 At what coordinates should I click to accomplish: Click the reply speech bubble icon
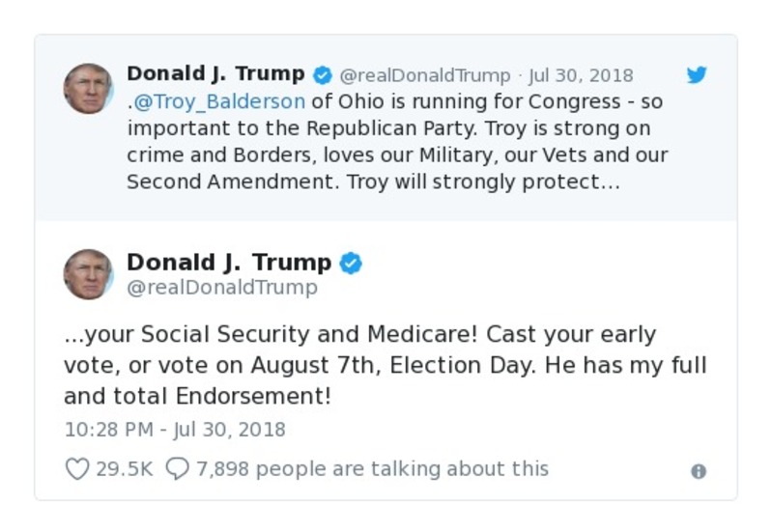pos(177,469)
